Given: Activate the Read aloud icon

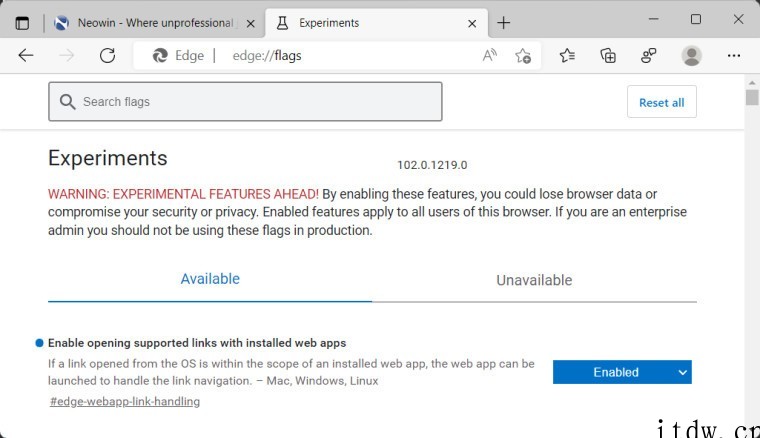Looking at the screenshot, I should tap(490, 56).
